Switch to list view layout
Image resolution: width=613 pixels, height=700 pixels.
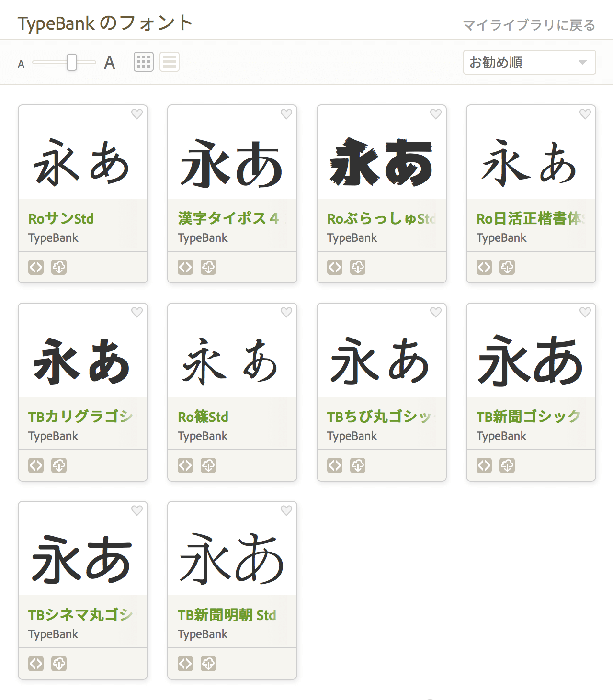[170, 62]
